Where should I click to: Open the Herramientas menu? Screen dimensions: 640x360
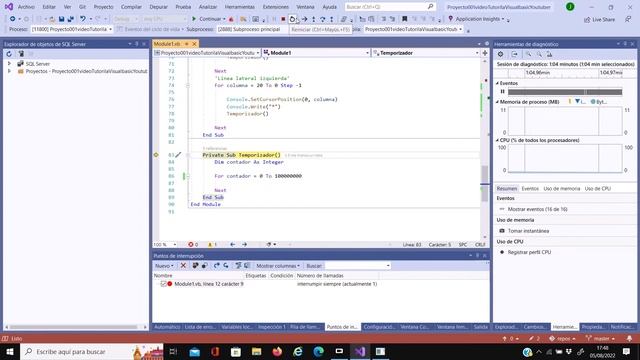(x=240, y=7)
